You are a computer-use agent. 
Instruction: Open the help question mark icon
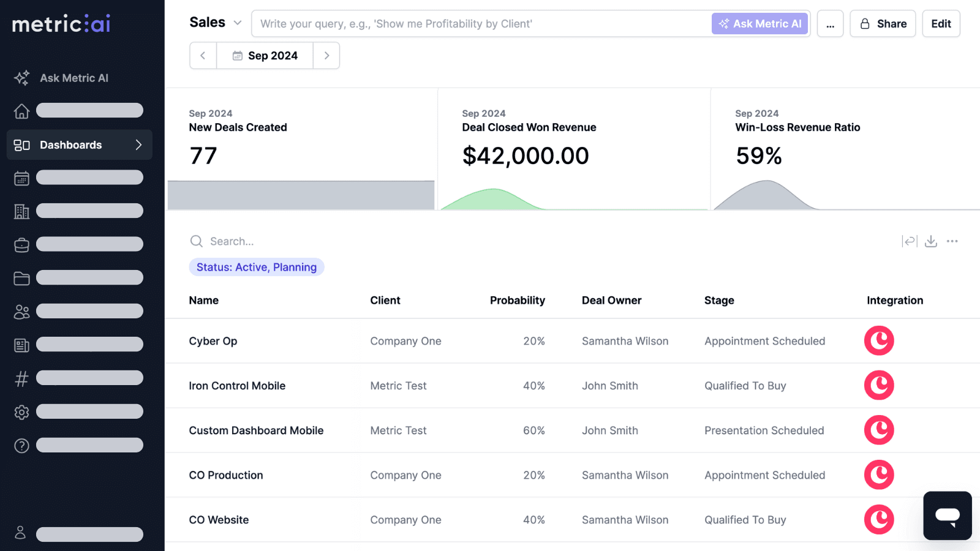click(21, 446)
